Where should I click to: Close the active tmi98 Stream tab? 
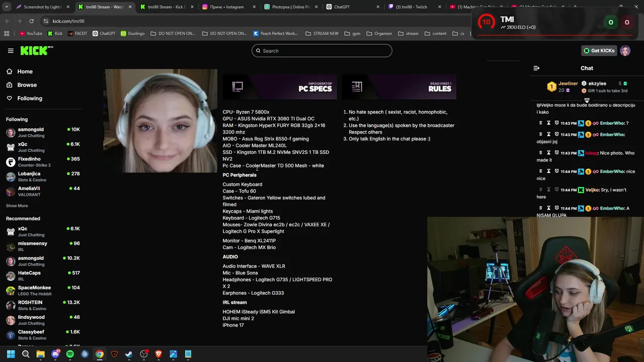click(x=130, y=7)
